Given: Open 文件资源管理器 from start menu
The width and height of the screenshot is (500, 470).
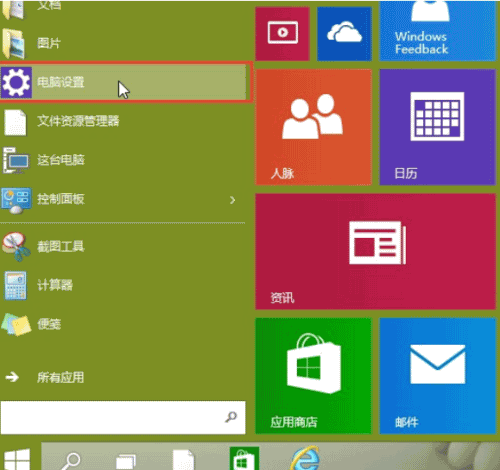Looking at the screenshot, I should click(123, 121).
